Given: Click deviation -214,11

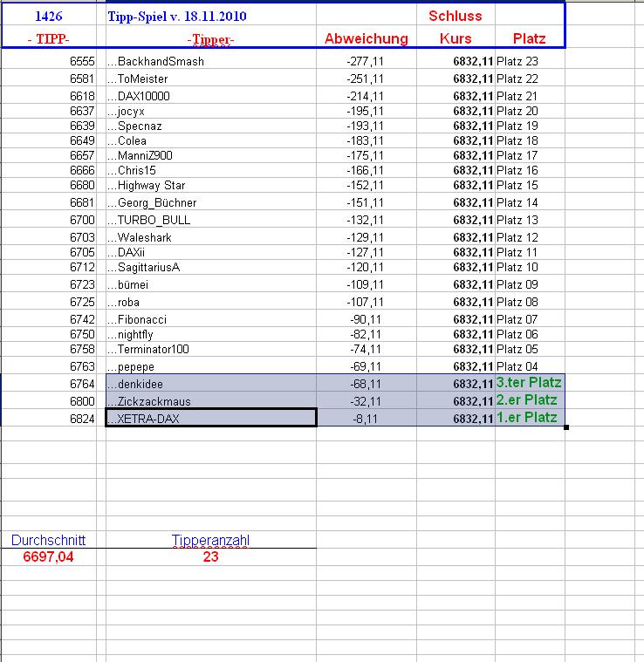Looking at the screenshot, I should (x=367, y=96).
